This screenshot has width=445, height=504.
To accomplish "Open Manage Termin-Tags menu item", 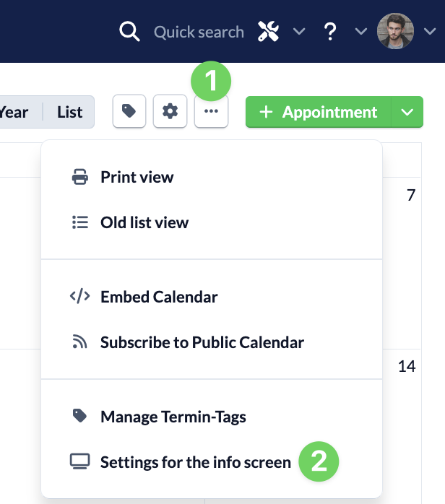I will coord(173,417).
